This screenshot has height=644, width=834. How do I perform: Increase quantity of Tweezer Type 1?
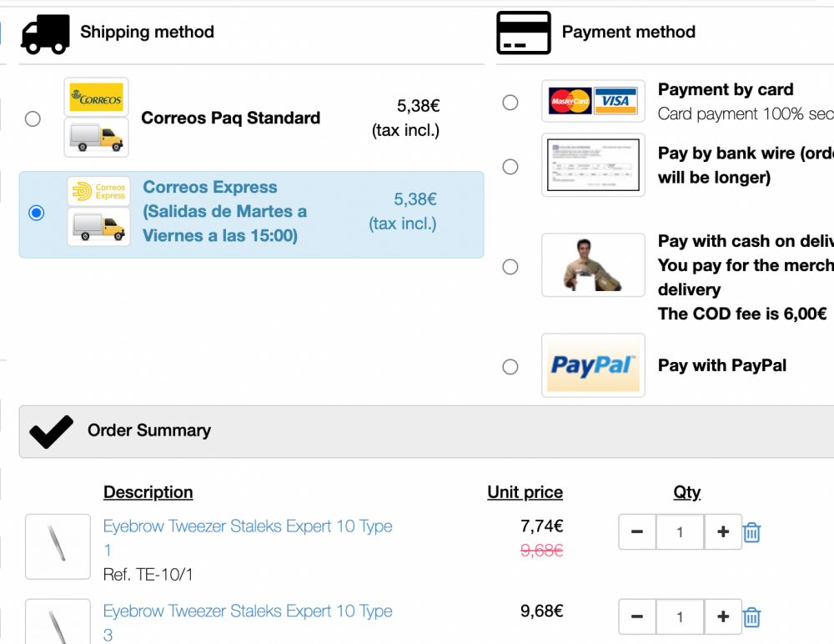[723, 532]
